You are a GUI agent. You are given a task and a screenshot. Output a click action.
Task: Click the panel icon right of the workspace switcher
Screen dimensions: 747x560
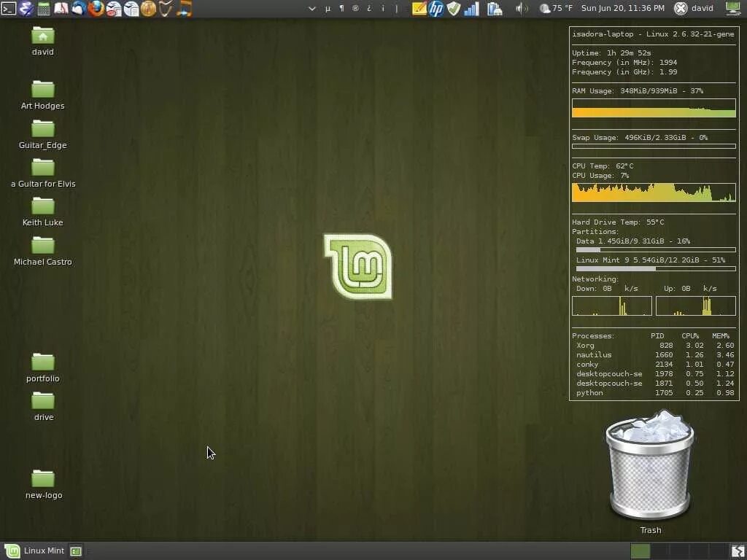737,551
